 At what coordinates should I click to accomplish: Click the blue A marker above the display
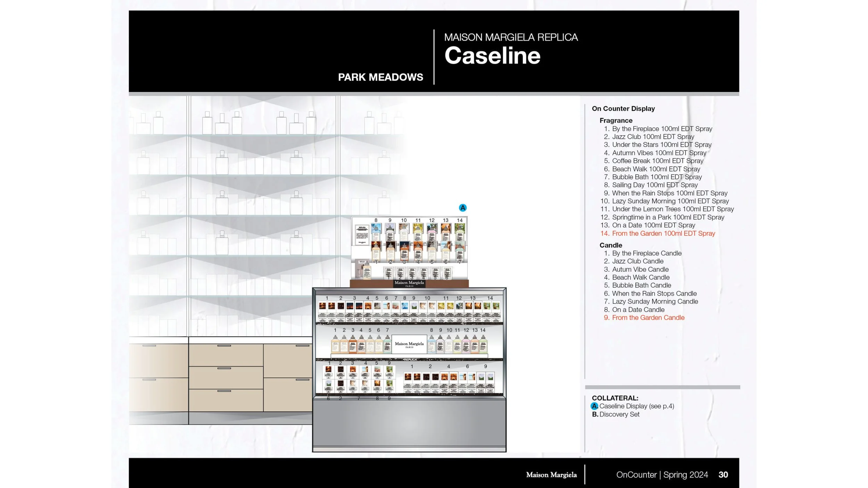click(x=462, y=208)
